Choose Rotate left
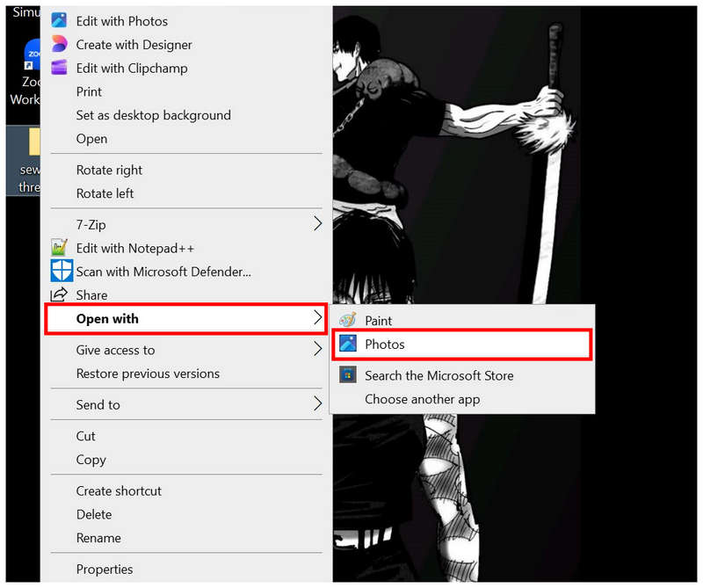The image size is (703, 588). click(186, 193)
